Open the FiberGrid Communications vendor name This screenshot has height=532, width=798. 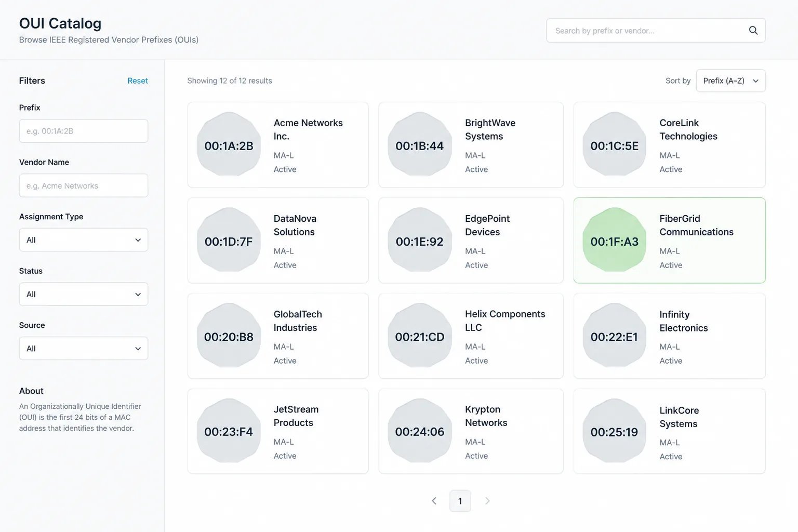[696, 225]
